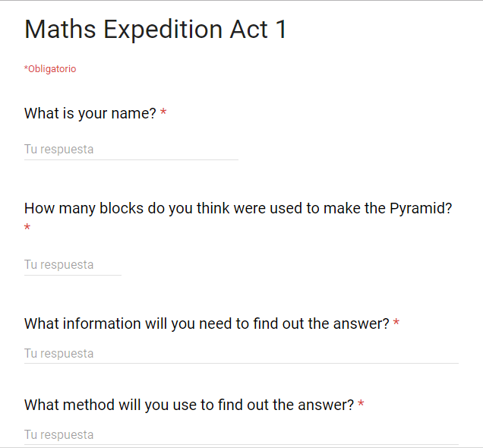Click 'Tu respuesta' placeholder under the Pyramid question
483x448 pixels.
[58, 265]
